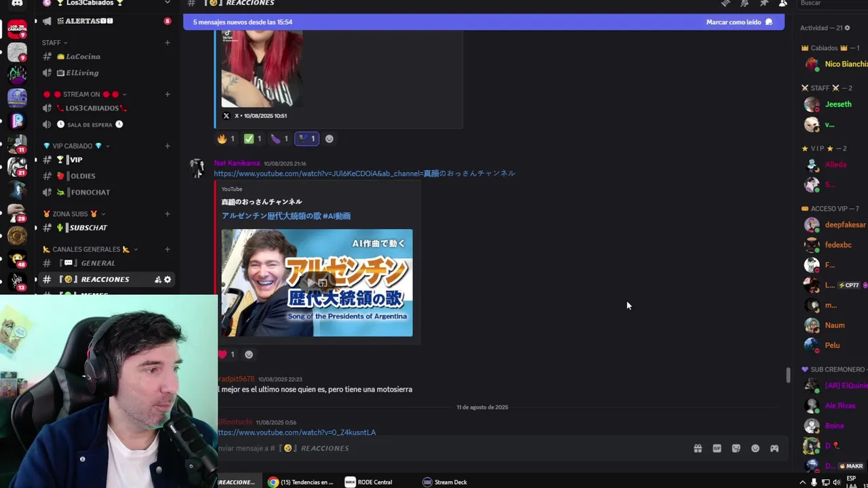The height and width of the screenshot is (488, 868).
Task: Open the gift icon in message bar
Action: [697, 448]
